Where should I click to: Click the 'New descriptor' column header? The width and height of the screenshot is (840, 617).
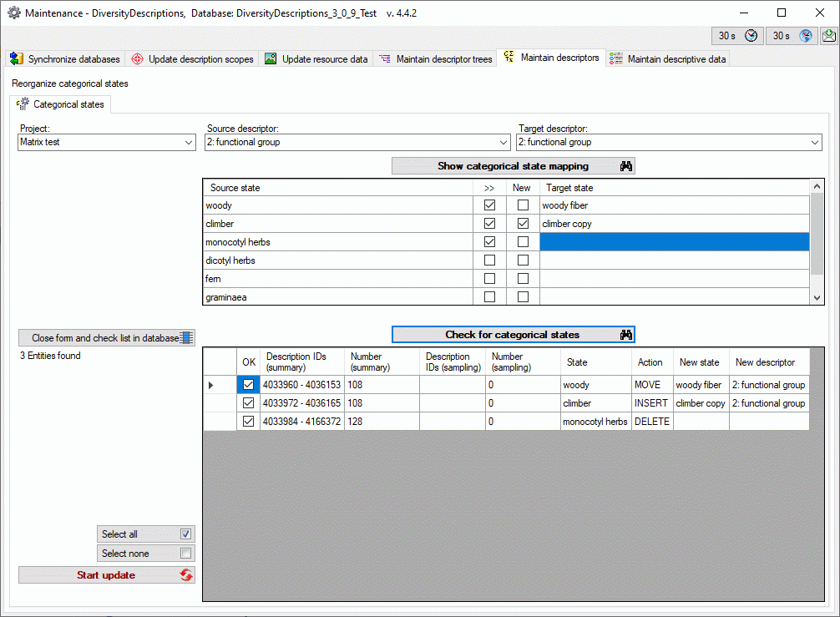coord(769,362)
